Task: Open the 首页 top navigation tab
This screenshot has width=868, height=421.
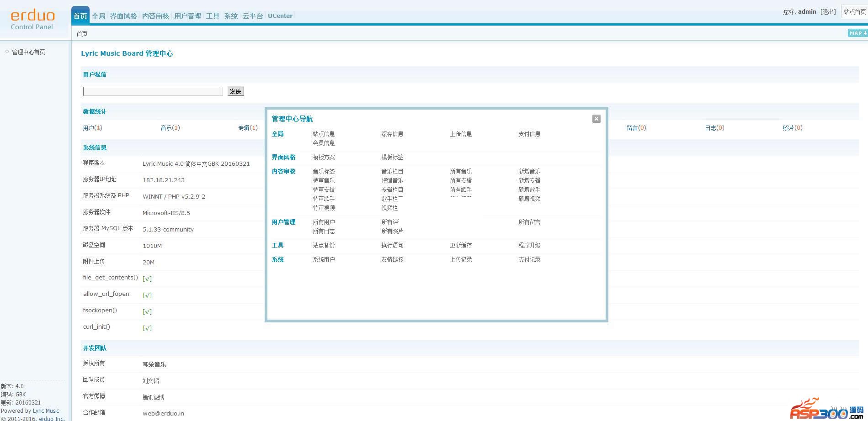Action: pos(80,16)
